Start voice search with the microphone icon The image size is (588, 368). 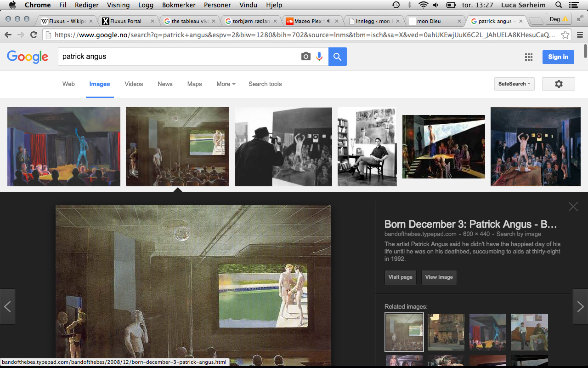pos(319,57)
